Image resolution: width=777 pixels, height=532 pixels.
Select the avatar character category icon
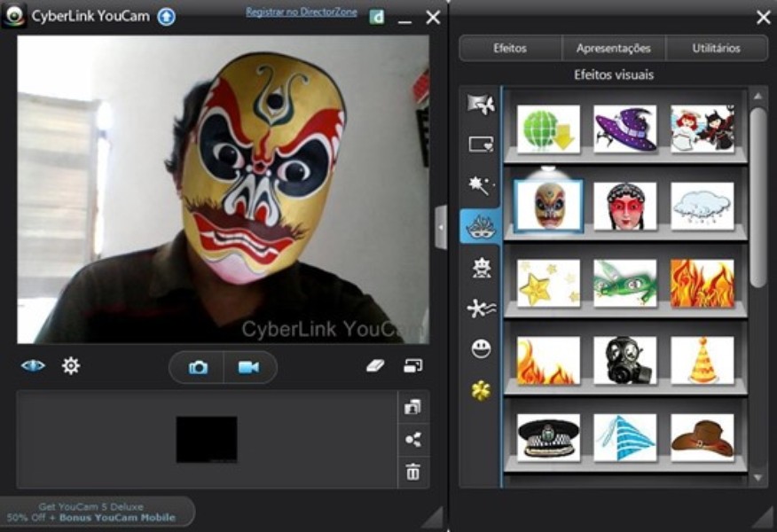pyautogui.click(x=481, y=268)
